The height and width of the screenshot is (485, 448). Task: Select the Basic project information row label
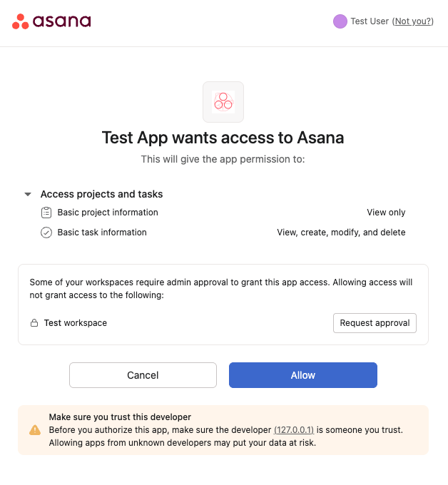coord(108,213)
